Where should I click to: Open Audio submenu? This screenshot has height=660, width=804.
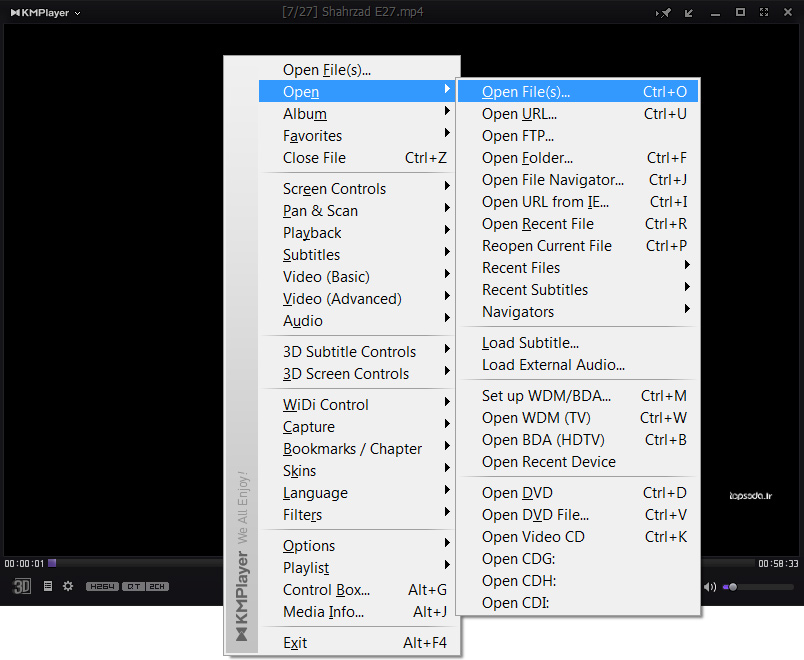tap(358, 321)
